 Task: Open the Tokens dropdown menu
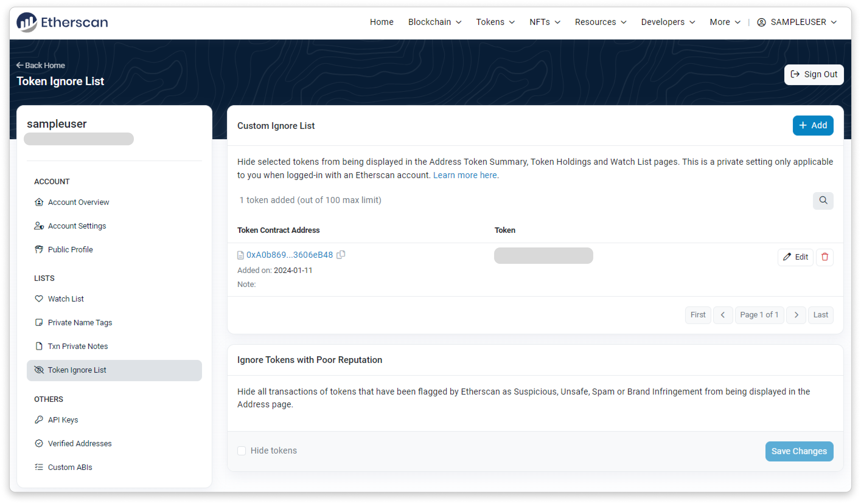pos(495,22)
